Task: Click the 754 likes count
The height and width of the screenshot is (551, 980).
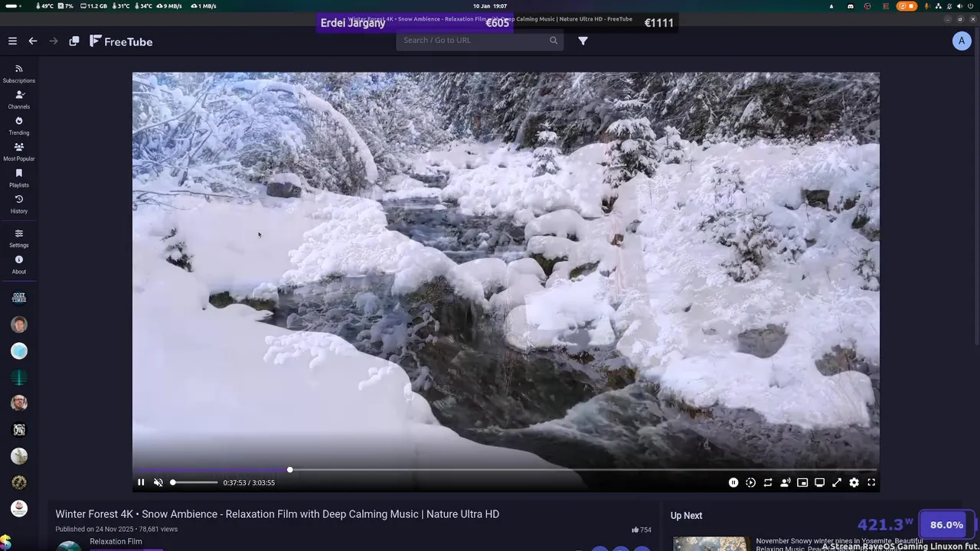Action: coord(642,530)
